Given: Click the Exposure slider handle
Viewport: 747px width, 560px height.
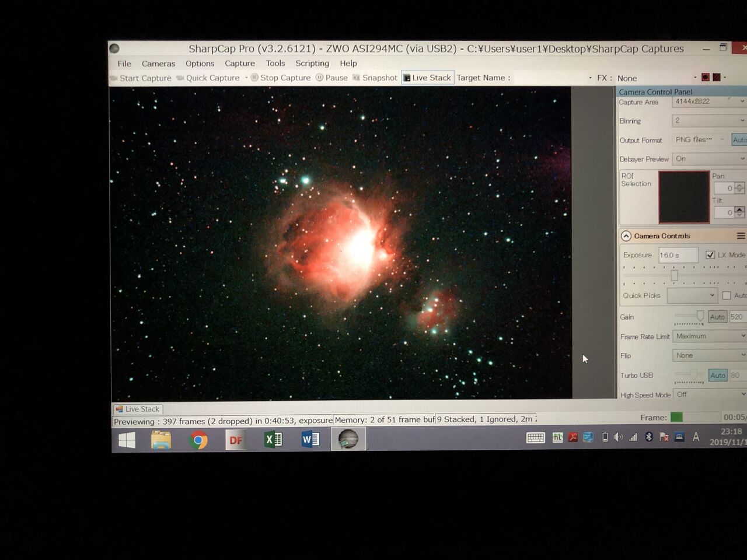Looking at the screenshot, I should [x=674, y=275].
